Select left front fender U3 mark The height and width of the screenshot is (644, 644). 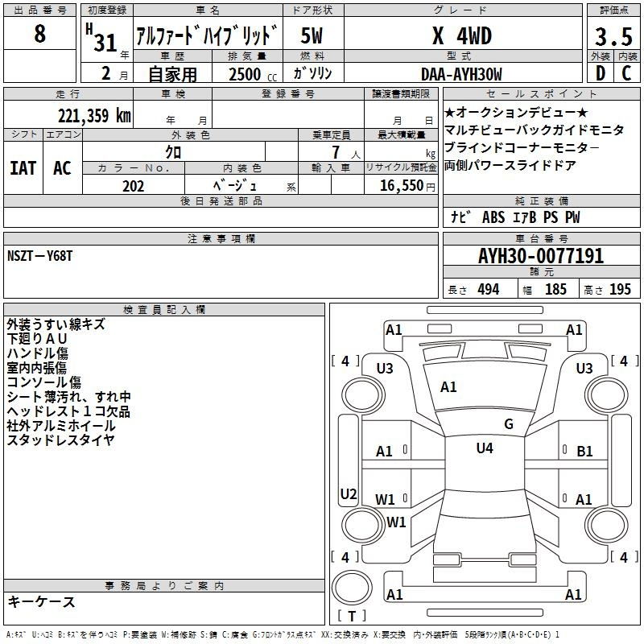pos(385,369)
